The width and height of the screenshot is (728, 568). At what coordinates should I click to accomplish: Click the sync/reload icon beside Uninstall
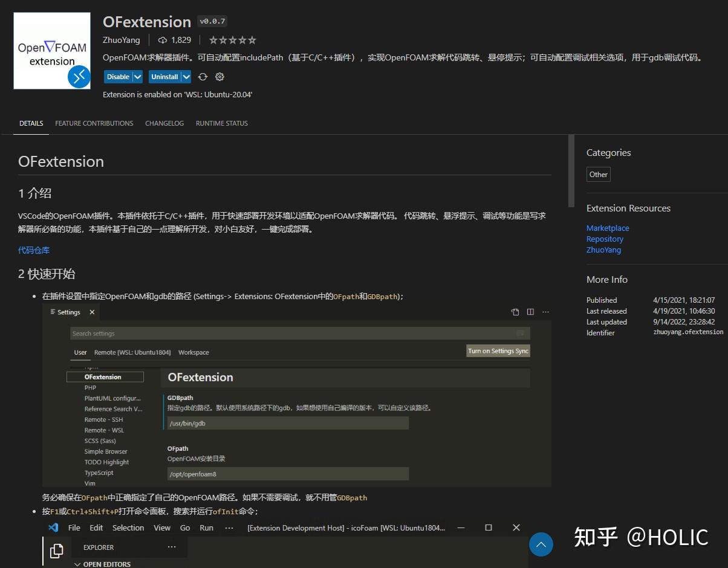coord(203,77)
